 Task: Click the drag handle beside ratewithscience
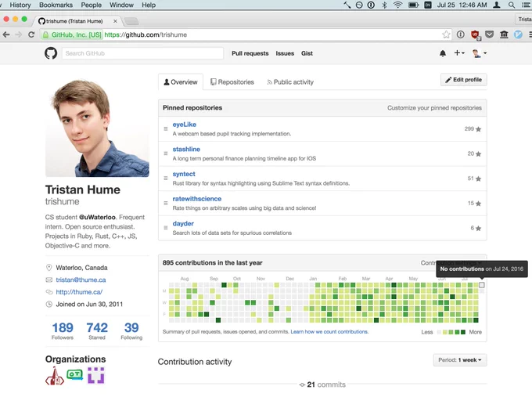166,203
